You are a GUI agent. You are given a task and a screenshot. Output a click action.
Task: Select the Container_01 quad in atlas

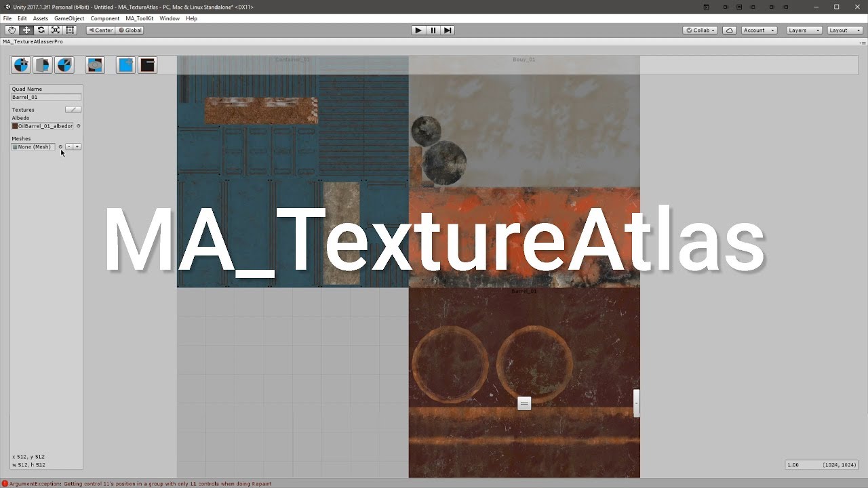pyautogui.click(x=292, y=172)
